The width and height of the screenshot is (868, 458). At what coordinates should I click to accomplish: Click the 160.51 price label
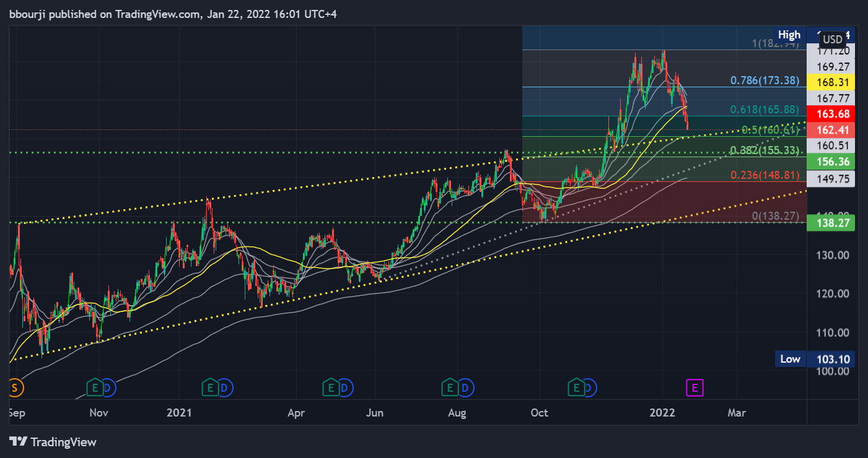pos(831,146)
